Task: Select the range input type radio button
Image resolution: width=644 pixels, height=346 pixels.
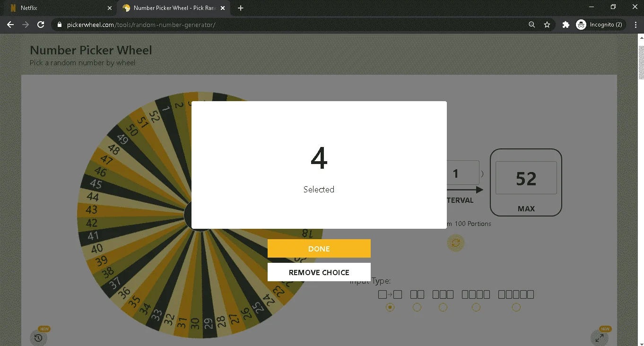Action: [390, 307]
